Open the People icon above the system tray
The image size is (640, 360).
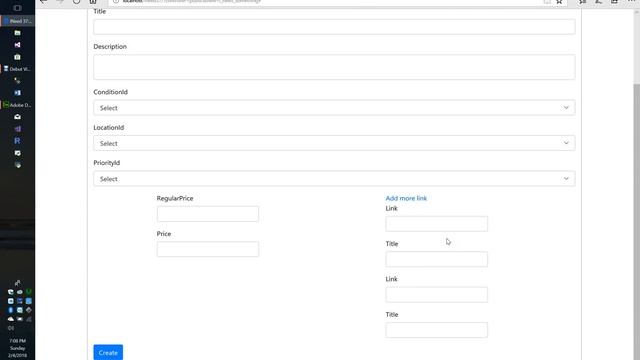point(17,283)
